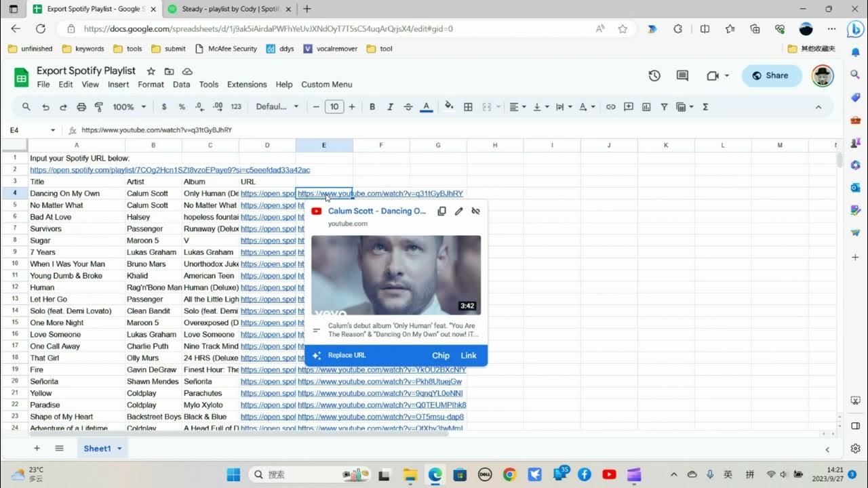This screenshot has height=488, width=868.
Task: Open the search menus magnifier icon
Action: pos(26,107)
